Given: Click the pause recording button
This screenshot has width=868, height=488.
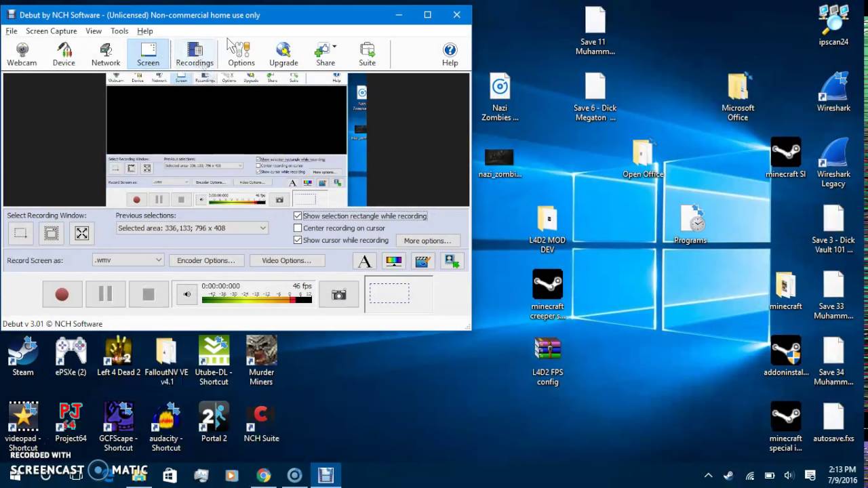Looking at the screenshot, I should pyautogui.click(x=105, y=294).
